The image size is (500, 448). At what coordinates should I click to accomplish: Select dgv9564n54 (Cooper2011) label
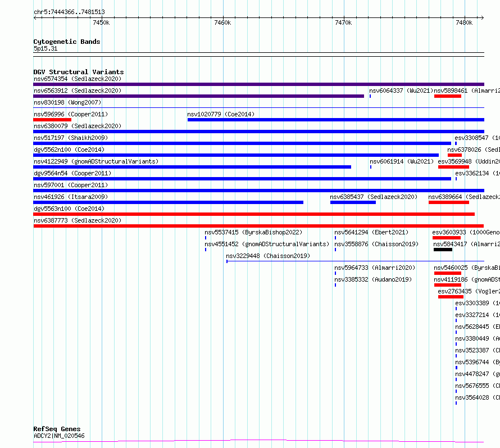pyautogui.click(x=72, y=173)
